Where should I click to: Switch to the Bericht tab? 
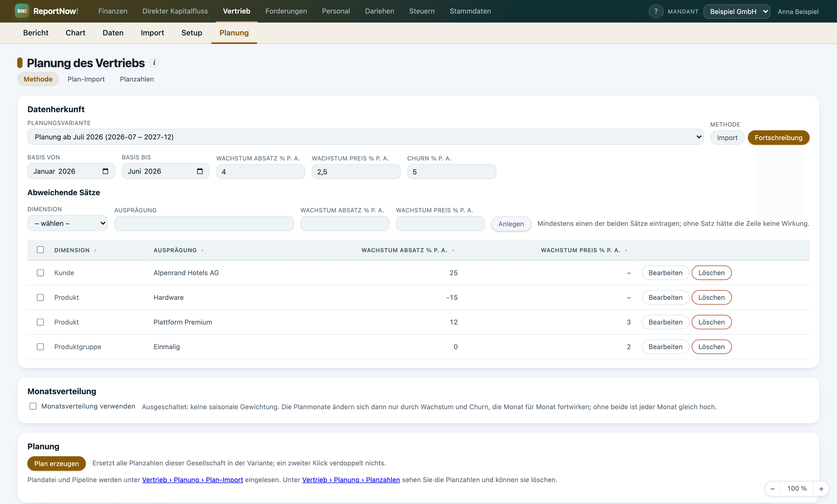36,33
